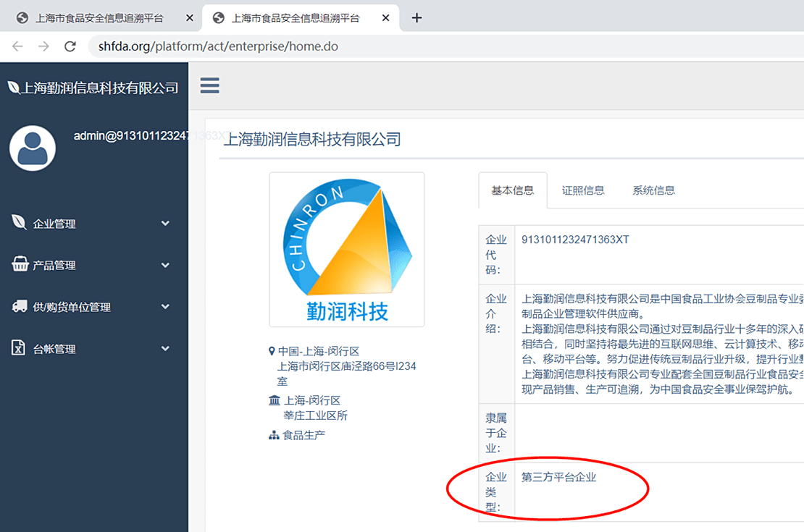Go forward with the browser forward arrow
804x532 pixels.
click(43, 46)
